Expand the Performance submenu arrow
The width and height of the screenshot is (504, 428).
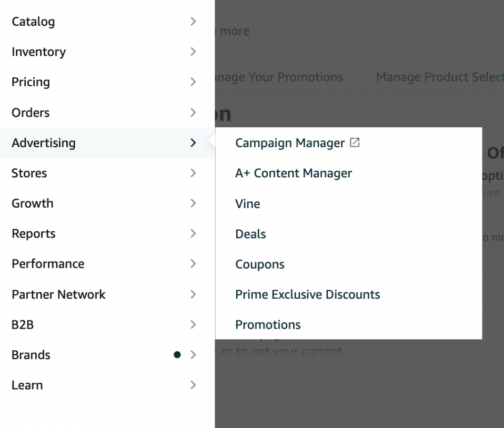[x=193, y=263]
